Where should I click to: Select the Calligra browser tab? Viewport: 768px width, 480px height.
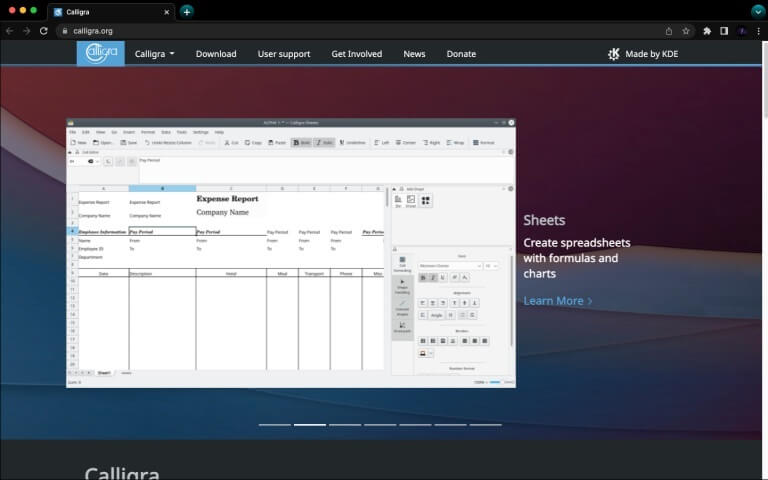pos(112,12)
